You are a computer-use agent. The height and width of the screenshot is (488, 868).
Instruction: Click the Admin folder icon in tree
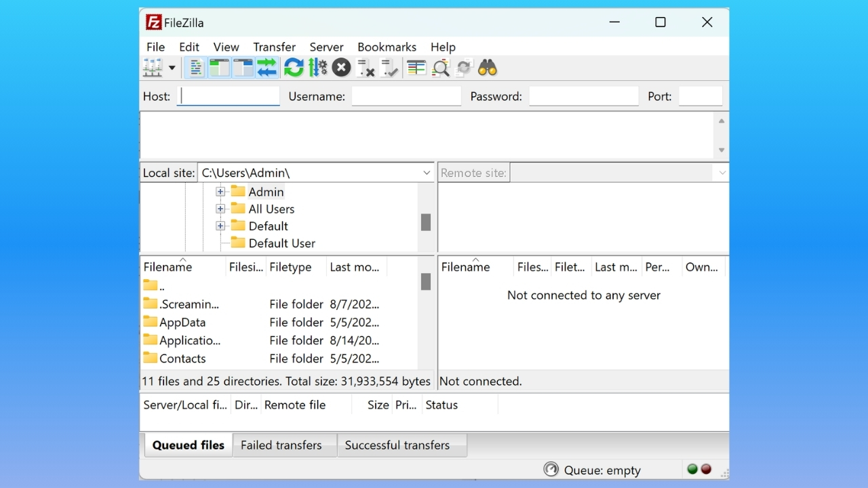pos(238,191)
